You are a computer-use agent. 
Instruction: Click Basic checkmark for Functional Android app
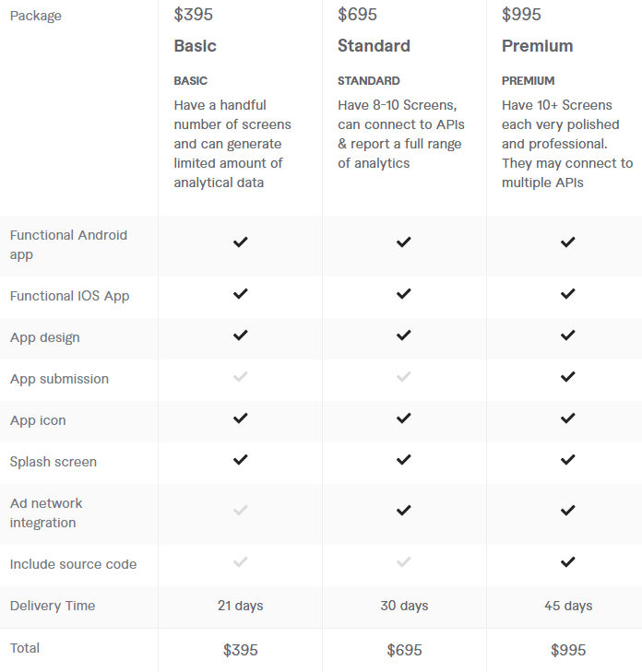coord(240,242)
